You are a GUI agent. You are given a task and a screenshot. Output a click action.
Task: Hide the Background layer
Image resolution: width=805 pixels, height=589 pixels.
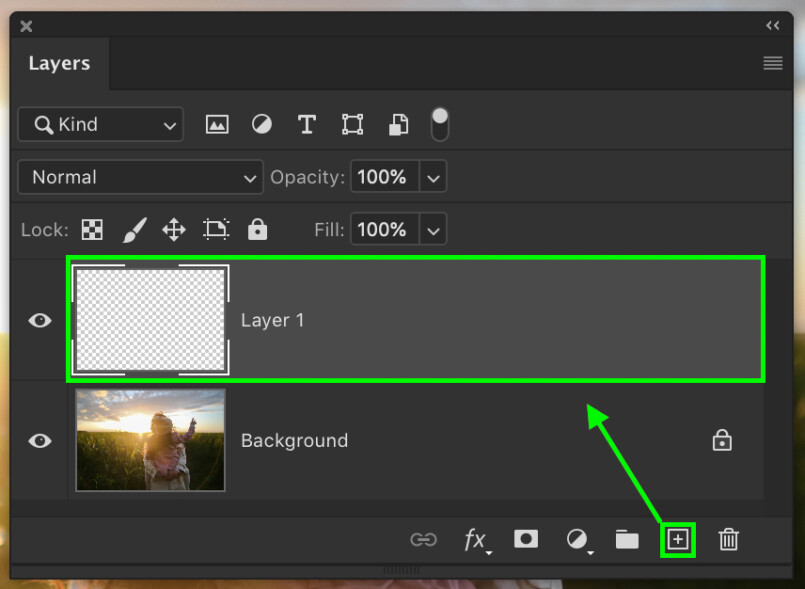[40, 440]
